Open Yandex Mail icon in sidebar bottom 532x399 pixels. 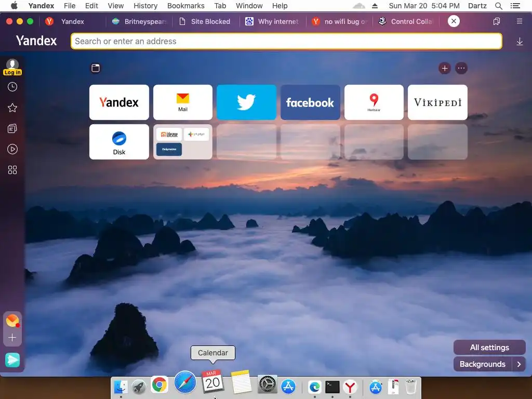[x=12, y=321]
